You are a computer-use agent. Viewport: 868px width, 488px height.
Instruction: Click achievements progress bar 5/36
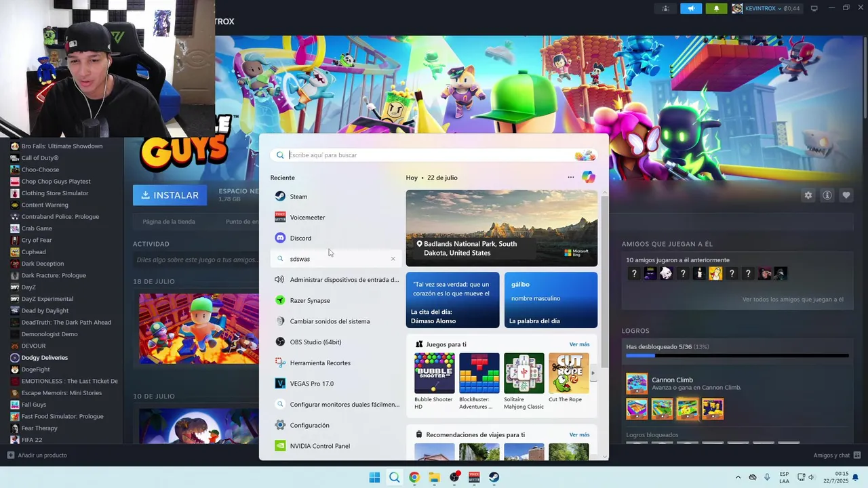[x=737, y=355]
